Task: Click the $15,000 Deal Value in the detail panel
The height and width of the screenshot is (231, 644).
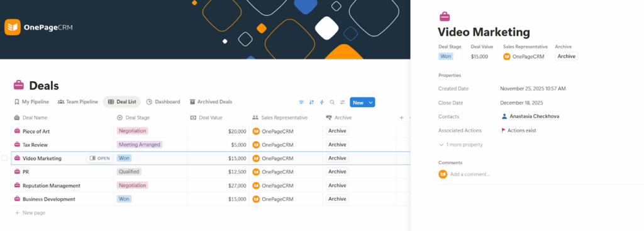Action: (480, 57)
